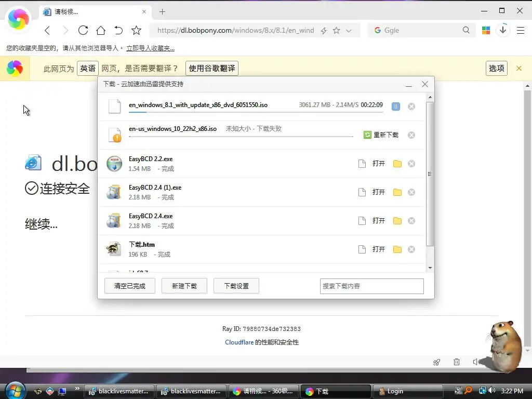Remove the Windows 8.1 ISO download entry
The width and height of the screenshot is (532, 399).
(x=411, y=107)
